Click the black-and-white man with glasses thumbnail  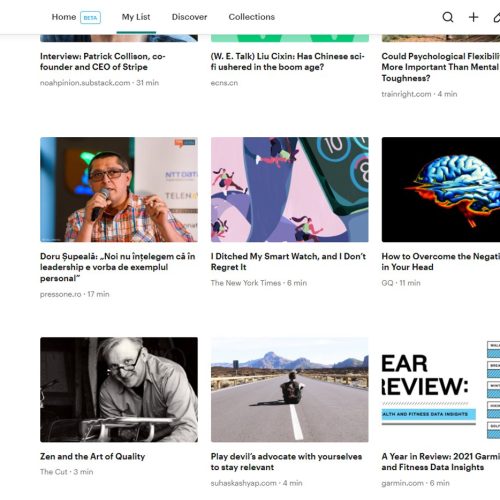[119, 389]
